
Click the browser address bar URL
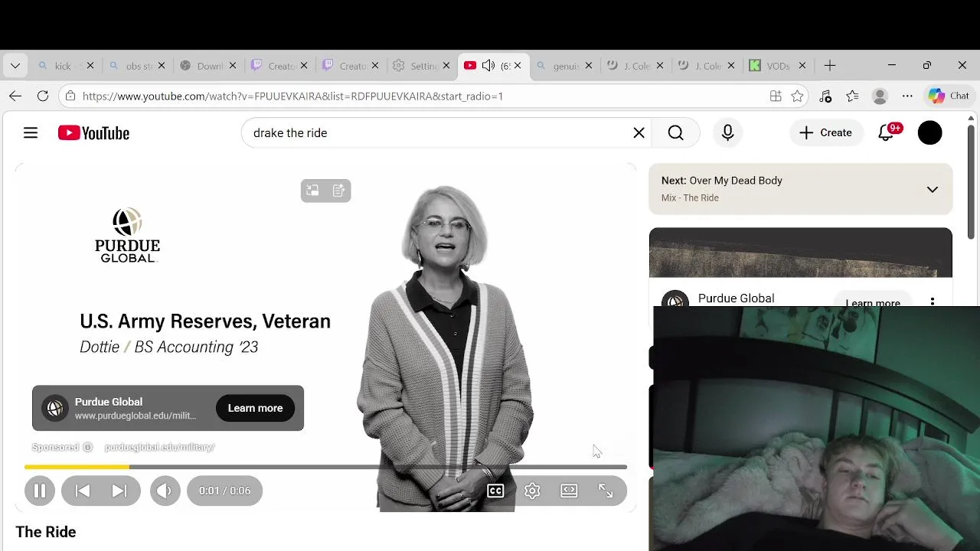[x=292, y=96]
